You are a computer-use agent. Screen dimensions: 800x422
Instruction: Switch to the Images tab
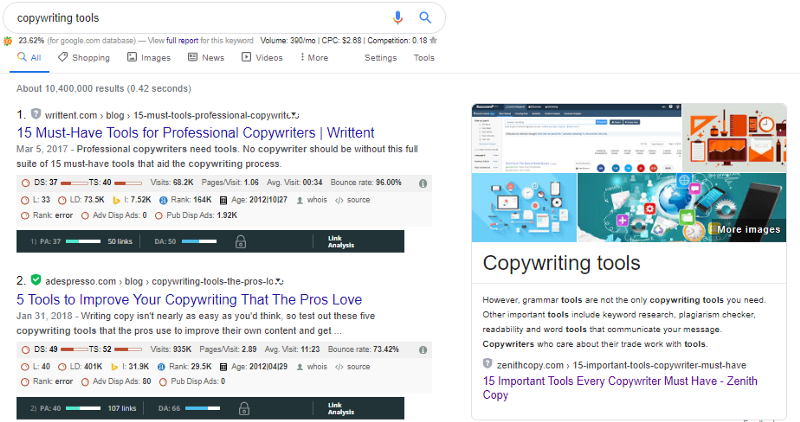click(x=149, y=58)
